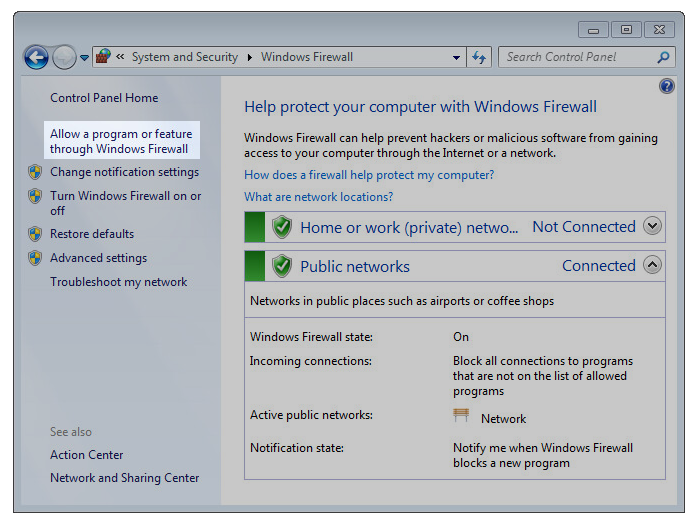Click shield icon beside Change notification settings
This screenshot has width=696, height=527.
point(35,172)
